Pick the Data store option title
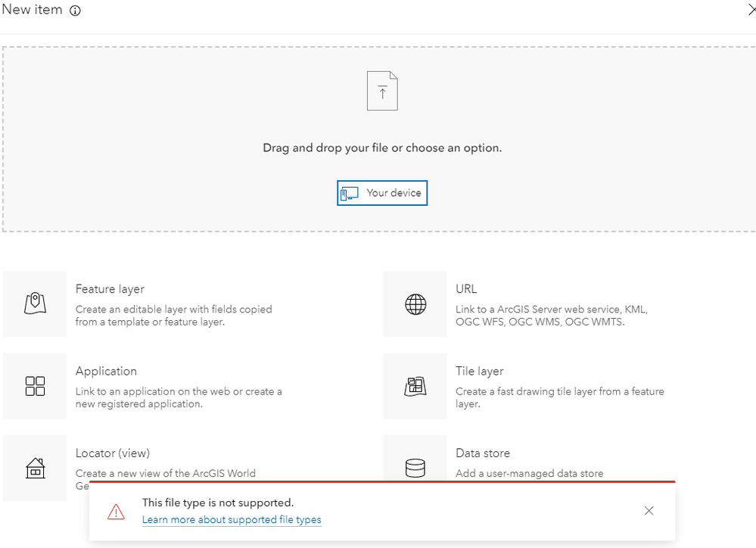The height and width of the screenshot is (548, 756). click(483, 453)
